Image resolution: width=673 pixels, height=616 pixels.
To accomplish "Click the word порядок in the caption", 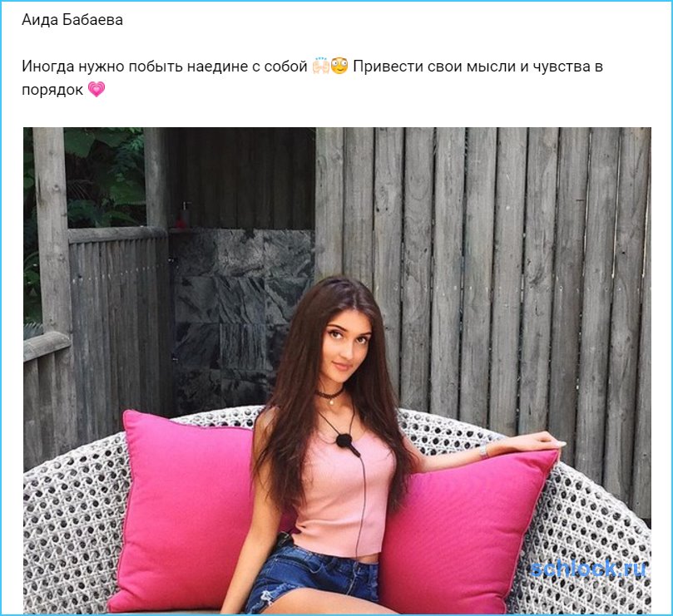I will (x=52, y=90).
